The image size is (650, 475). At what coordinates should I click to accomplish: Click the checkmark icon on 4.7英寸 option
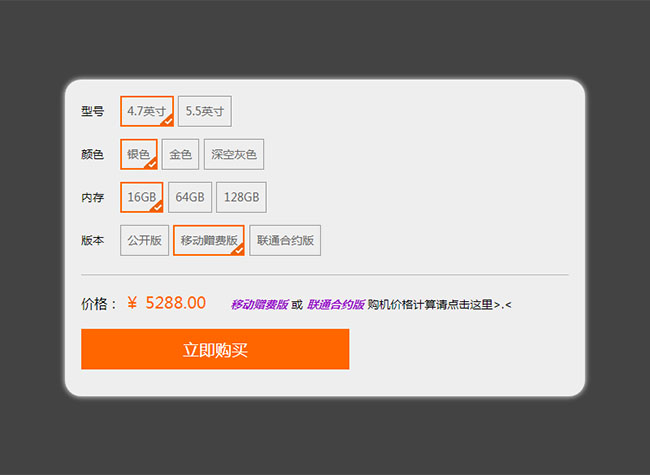168,120
